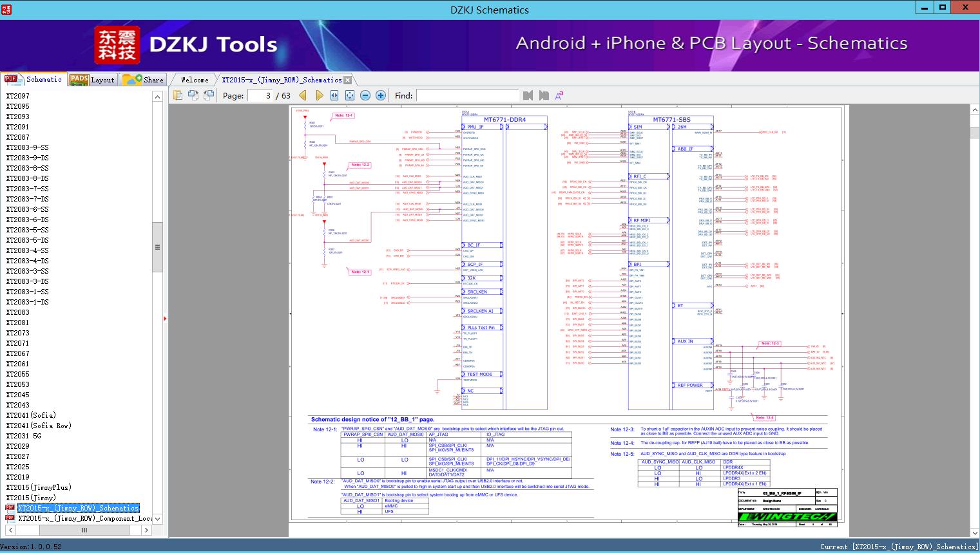The height and width of the screenshot is (553, 980).
Task: Go to the next page
Action: point(319,95)
